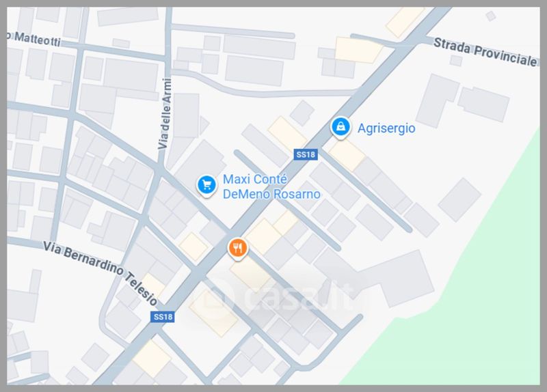The height and width of the screenshot is (392, 547).
Task: Click the L-shaped building below Strada Provinciale
Action: 437,100
